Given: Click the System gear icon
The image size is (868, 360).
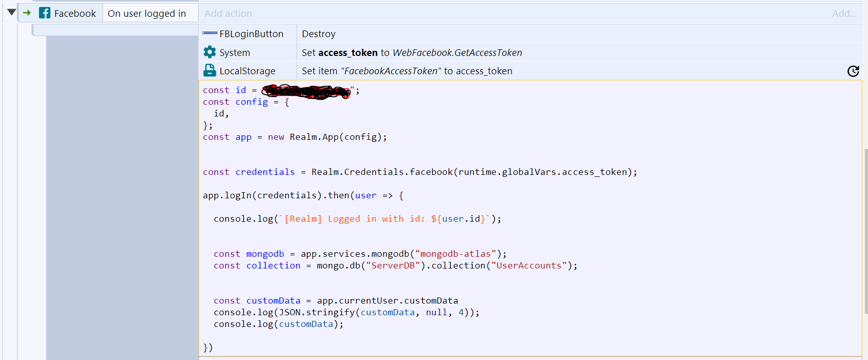Looking at the screenshot, I should [209, 52].
